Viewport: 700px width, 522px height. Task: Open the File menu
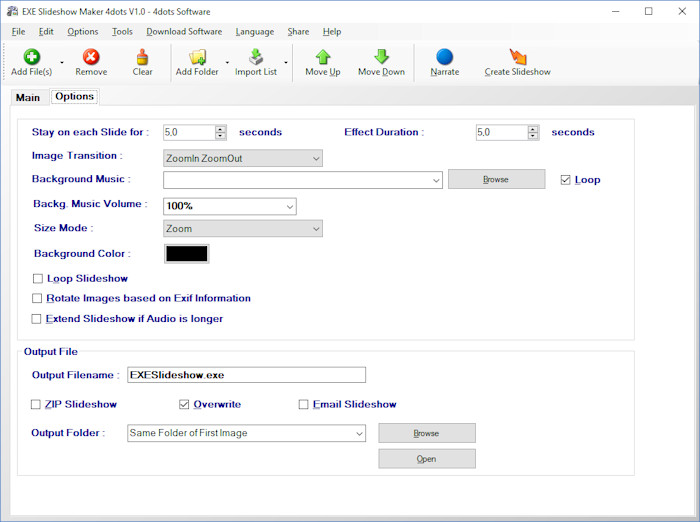[18, 32]
